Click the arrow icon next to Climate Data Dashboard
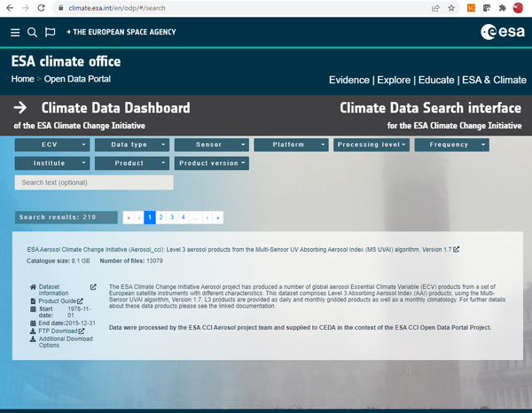Viewport: 532px width, 413px height. pyautogui.click(x=20, y=108)
